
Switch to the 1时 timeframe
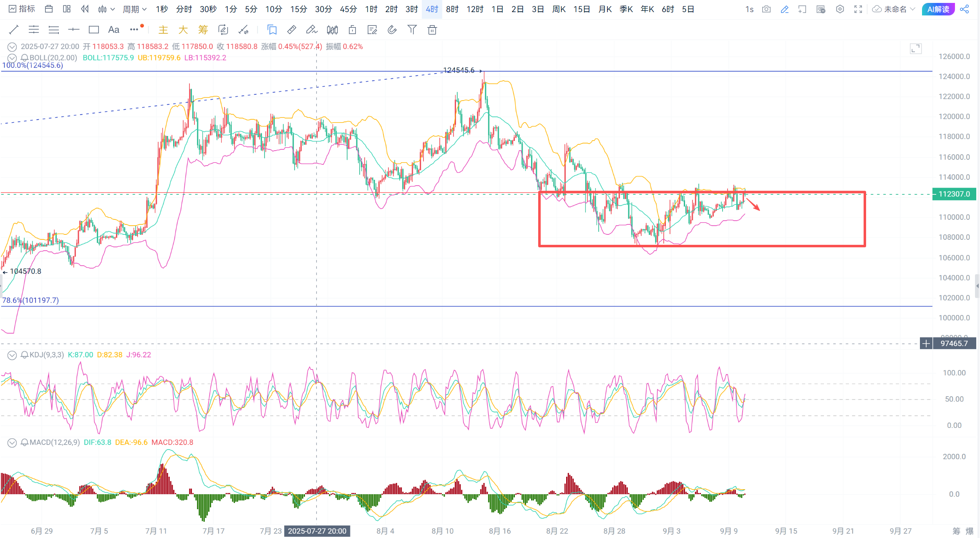point(371,9)
